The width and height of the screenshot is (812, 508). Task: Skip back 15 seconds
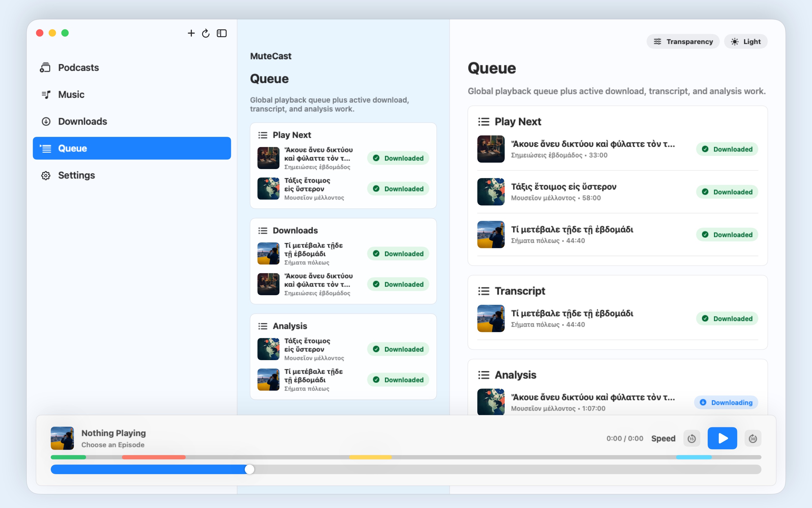point(692,438)
